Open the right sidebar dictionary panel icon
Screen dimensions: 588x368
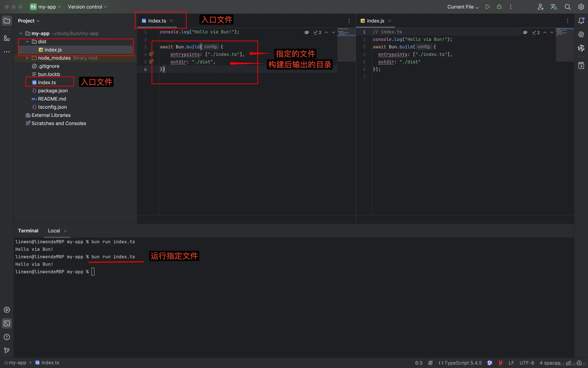(x=581, y=65)
